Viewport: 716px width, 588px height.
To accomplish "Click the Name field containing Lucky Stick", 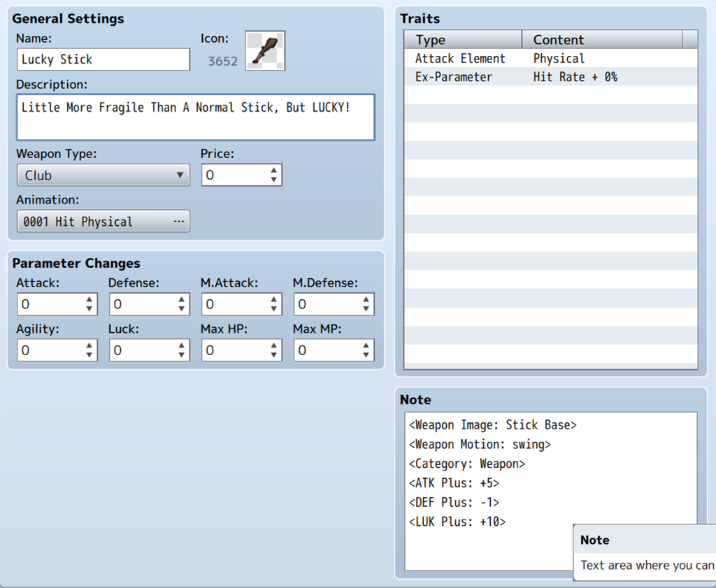I will (x=103, y=59).
